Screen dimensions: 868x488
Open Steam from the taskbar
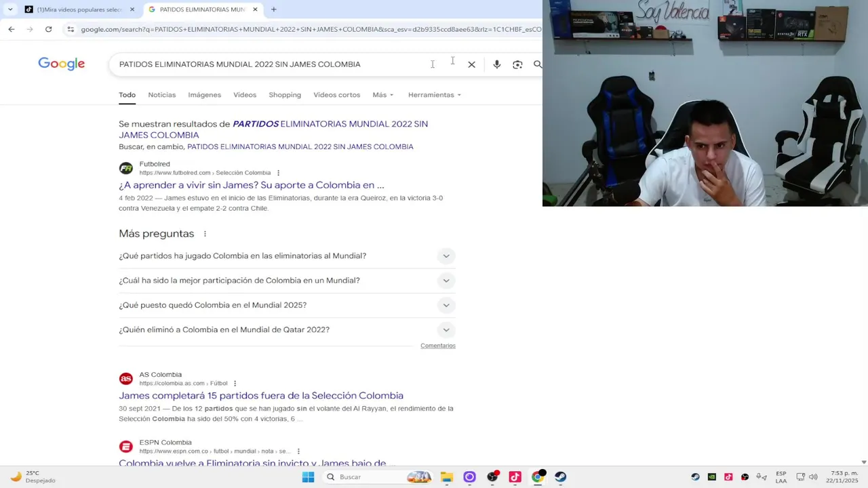pos(560,477)
